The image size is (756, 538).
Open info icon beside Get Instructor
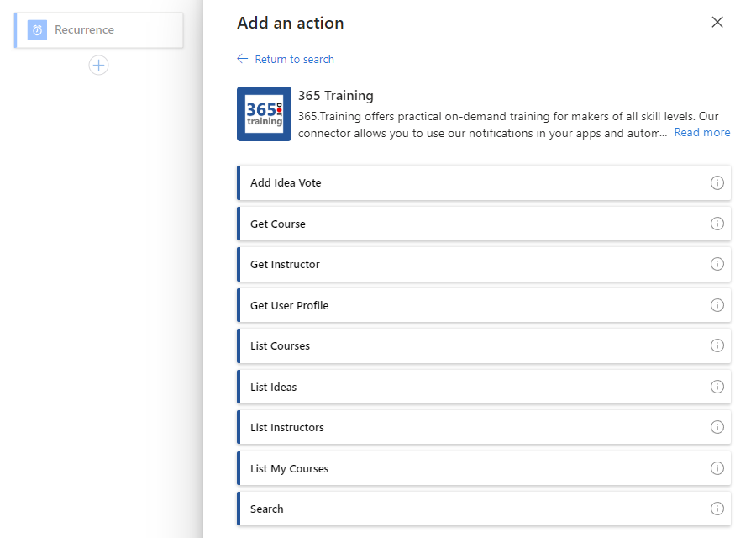pos(717,264)
